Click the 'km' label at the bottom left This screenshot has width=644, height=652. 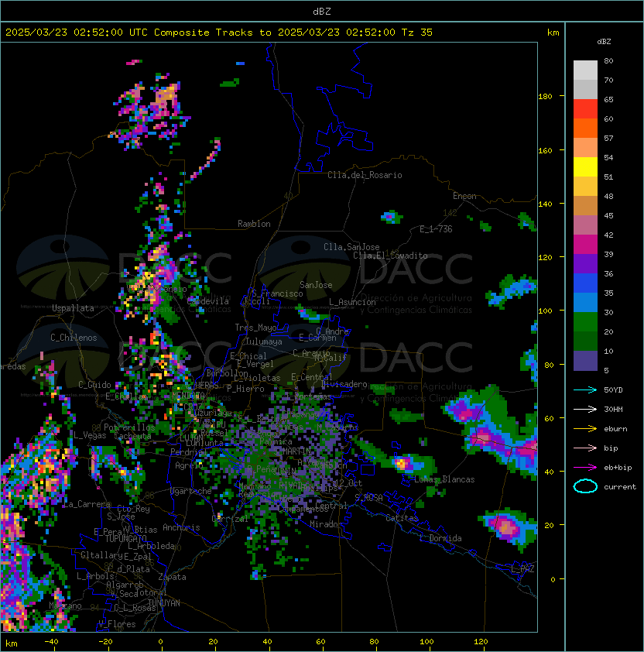tap(12, 643)
